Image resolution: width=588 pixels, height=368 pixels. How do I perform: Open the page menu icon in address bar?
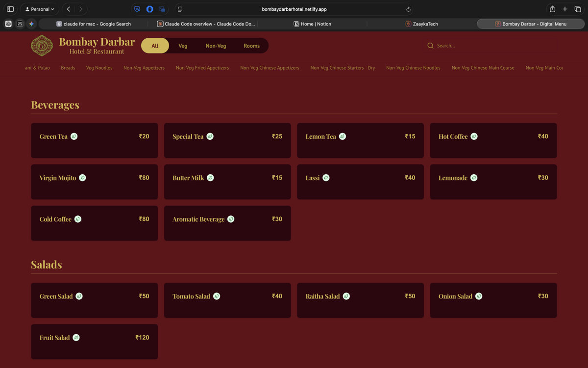pyautogui.click(x=180, y=9)
